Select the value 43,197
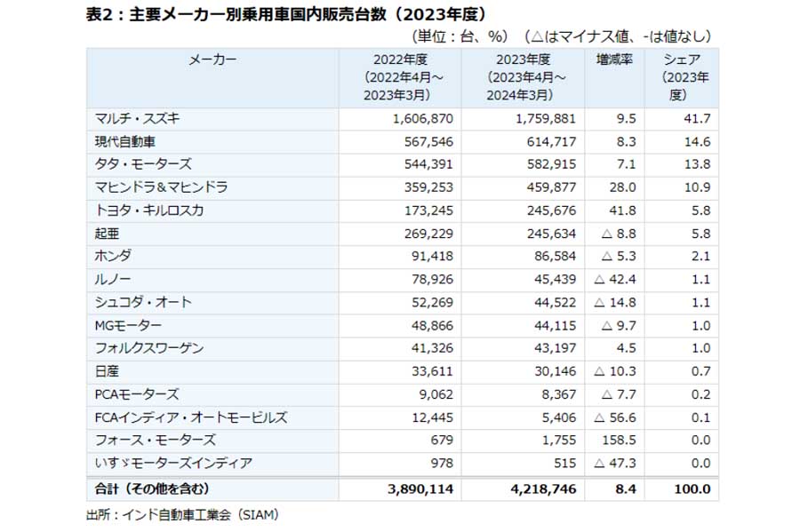Viewport: 800px width, 532px height. coord(555,348)
